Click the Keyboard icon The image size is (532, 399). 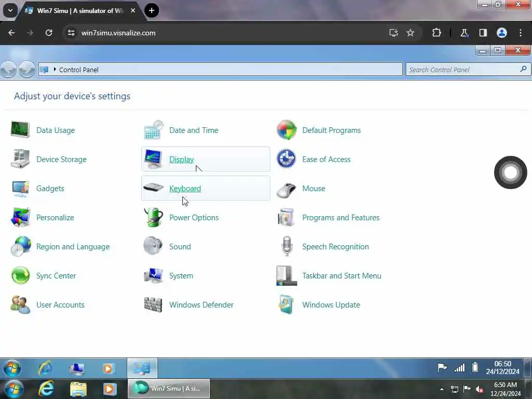(153, 187)
